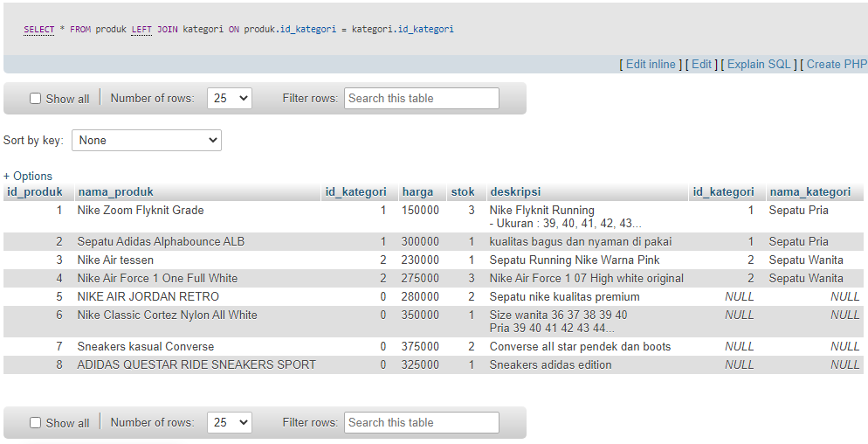Select description Size wanita 36 37 38 39 40
The width and height of the screenshot is (868, 444).
point(559,315)
